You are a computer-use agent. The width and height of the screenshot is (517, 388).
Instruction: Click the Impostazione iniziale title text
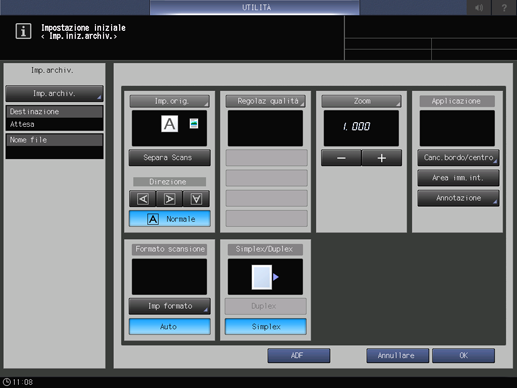[x=83, y=28]
